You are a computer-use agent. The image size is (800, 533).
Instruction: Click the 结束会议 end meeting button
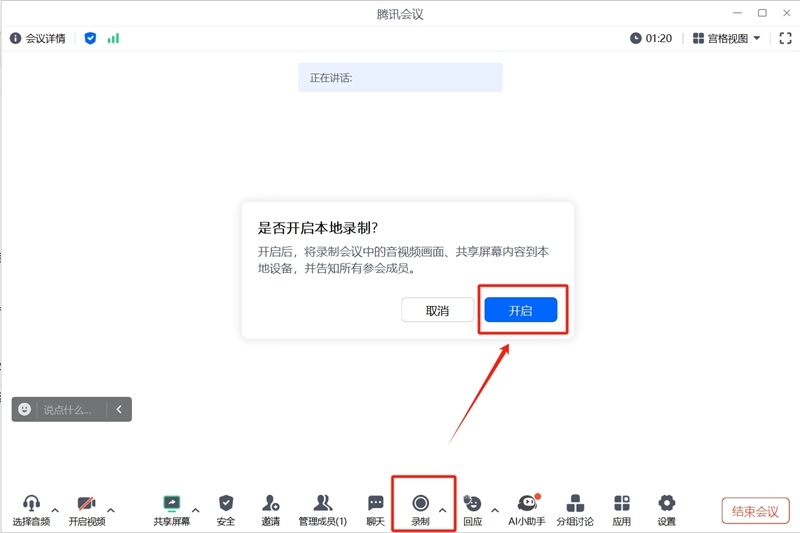[x=755, y=511]
